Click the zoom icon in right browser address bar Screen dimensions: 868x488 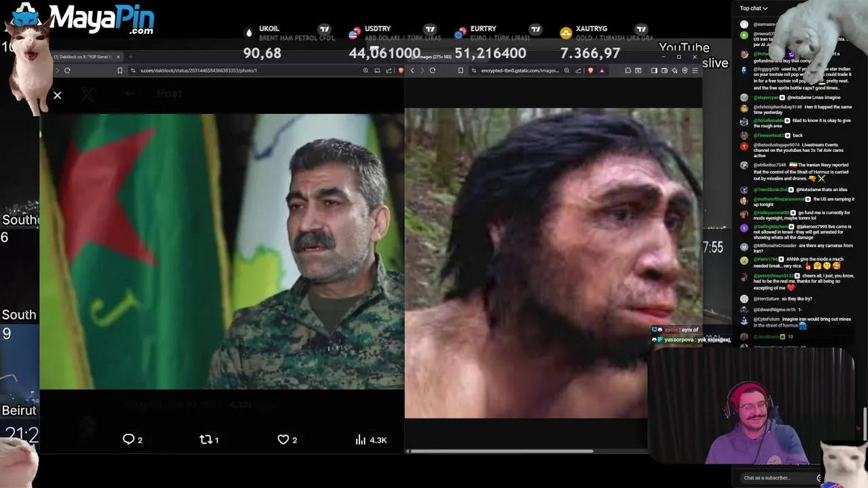tap(567, 70)
